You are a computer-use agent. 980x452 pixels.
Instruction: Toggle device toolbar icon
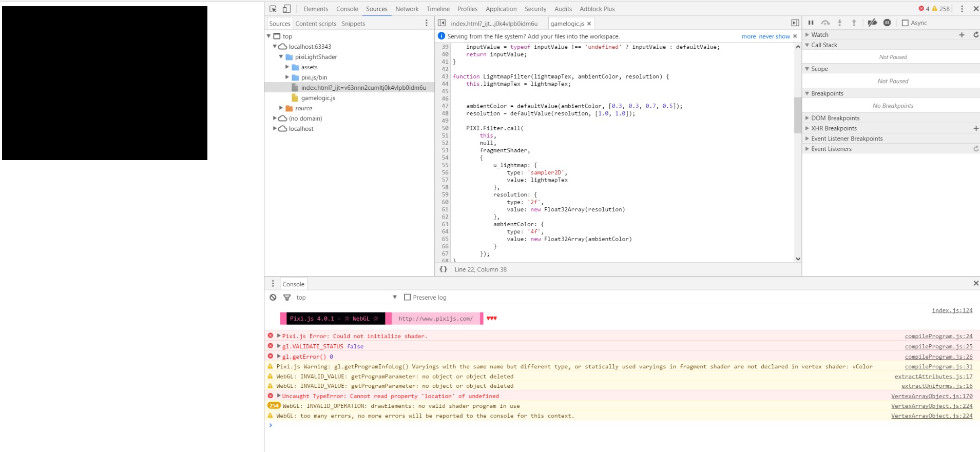click(x=286, y=9)
